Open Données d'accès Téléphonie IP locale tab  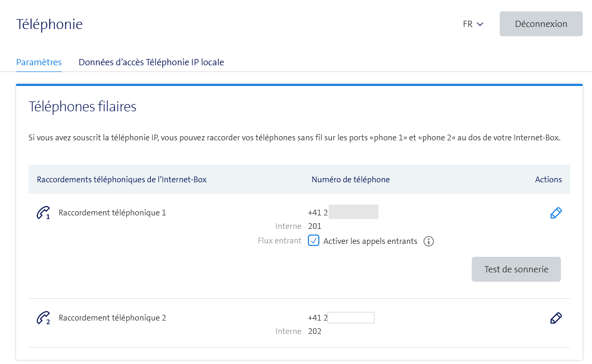(151, 62)
